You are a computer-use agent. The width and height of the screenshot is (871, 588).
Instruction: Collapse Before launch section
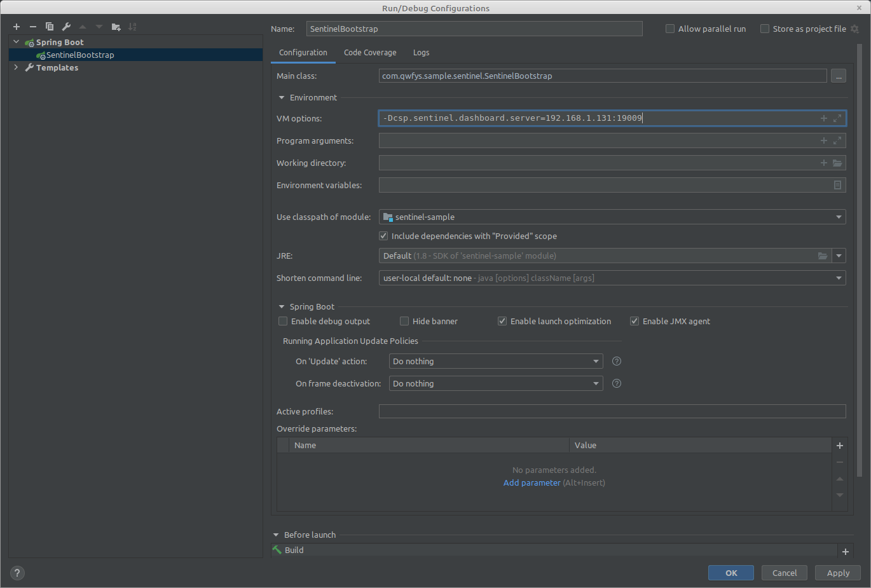pos(276,535)
